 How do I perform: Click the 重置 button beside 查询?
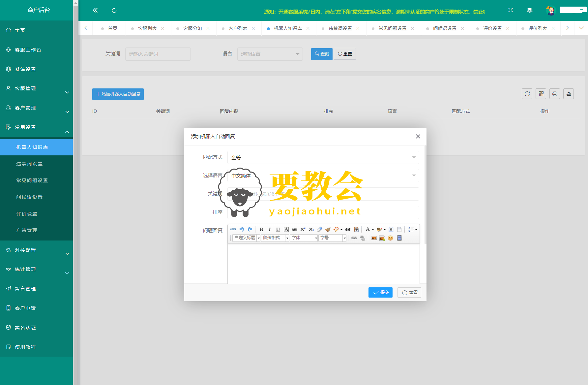[345, 54]
